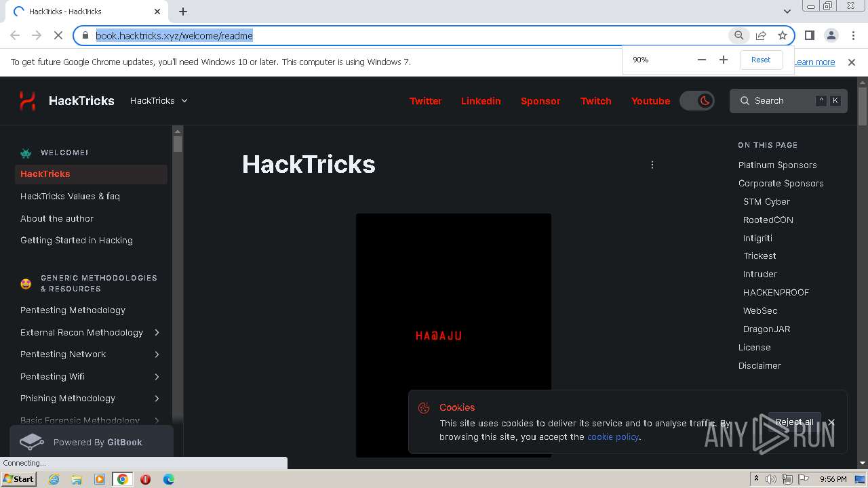Open Chrome profile icon
868x488 pixels.
pyautogui.click(x=831, y=35)
